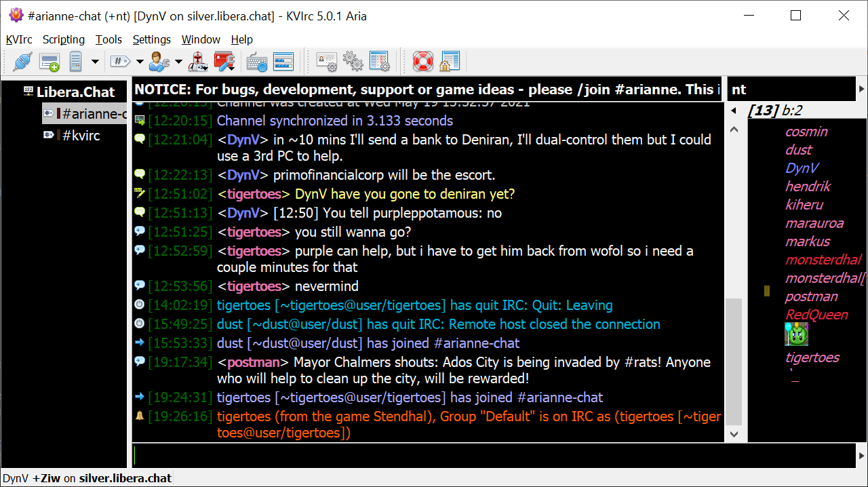Screen dimensions: 868x487
Task: Open a New IRC Context
Action: (50, 62)
